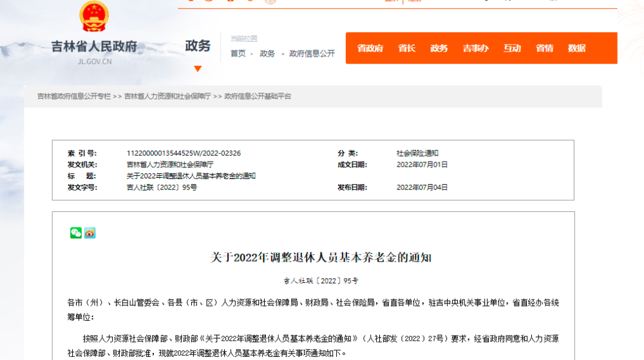Click the 政务 breadcrumb link
Screen dimensions: 644x360
pyautogui.click(x=267, y=53)
